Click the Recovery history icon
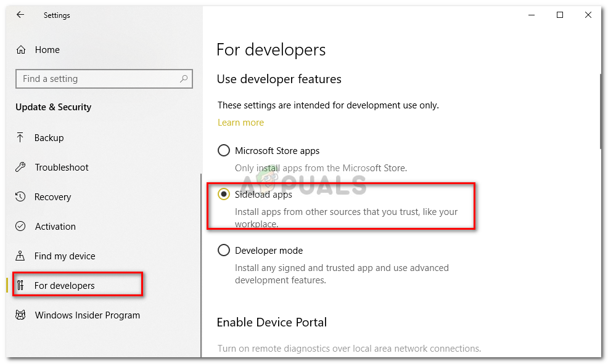608x364 pixels. pos(20,197)
